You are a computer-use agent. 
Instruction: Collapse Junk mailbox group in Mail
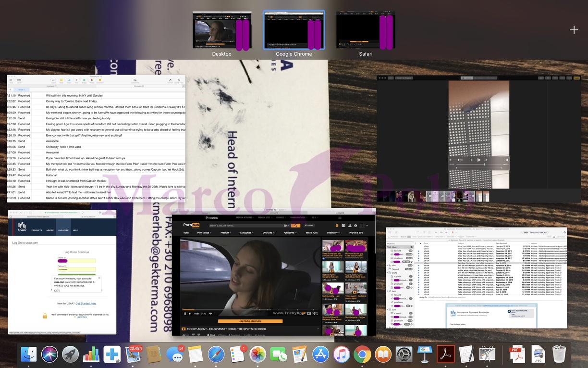387,310
